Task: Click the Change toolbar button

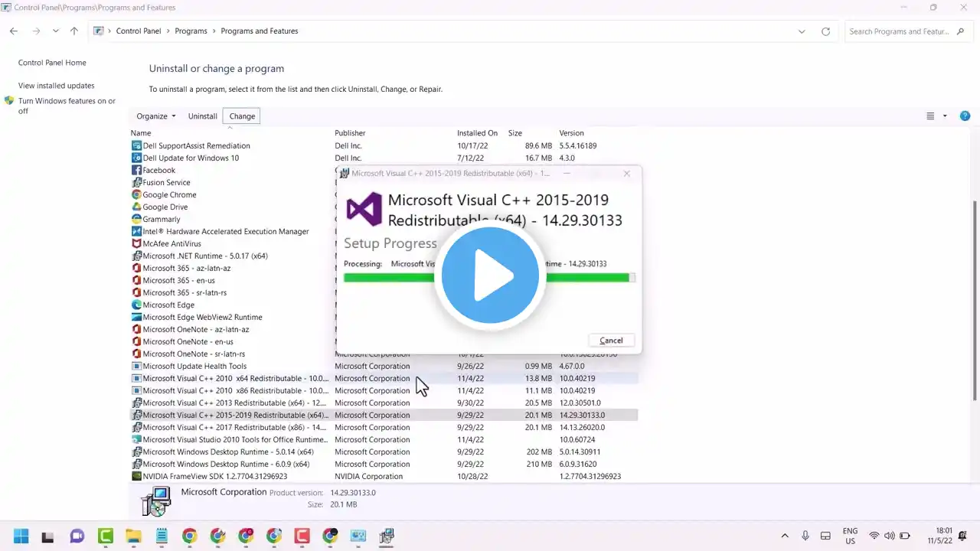Action: tap(242, 116)
